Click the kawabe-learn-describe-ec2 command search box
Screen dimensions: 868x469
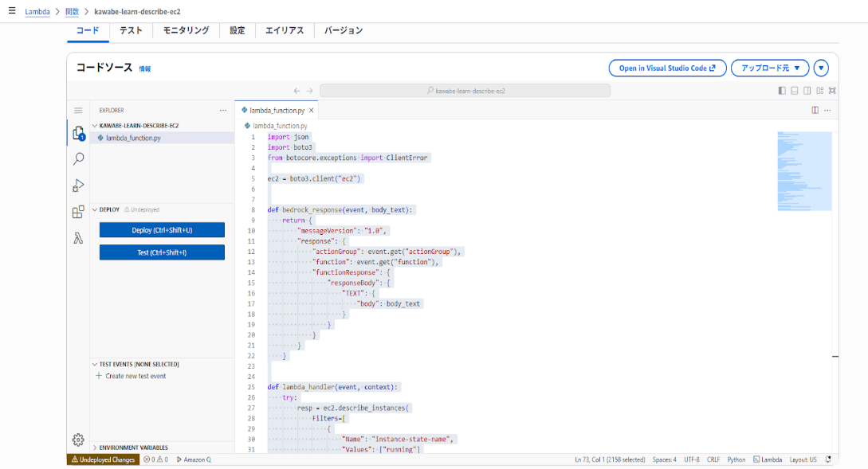click(x=465, y=91)
